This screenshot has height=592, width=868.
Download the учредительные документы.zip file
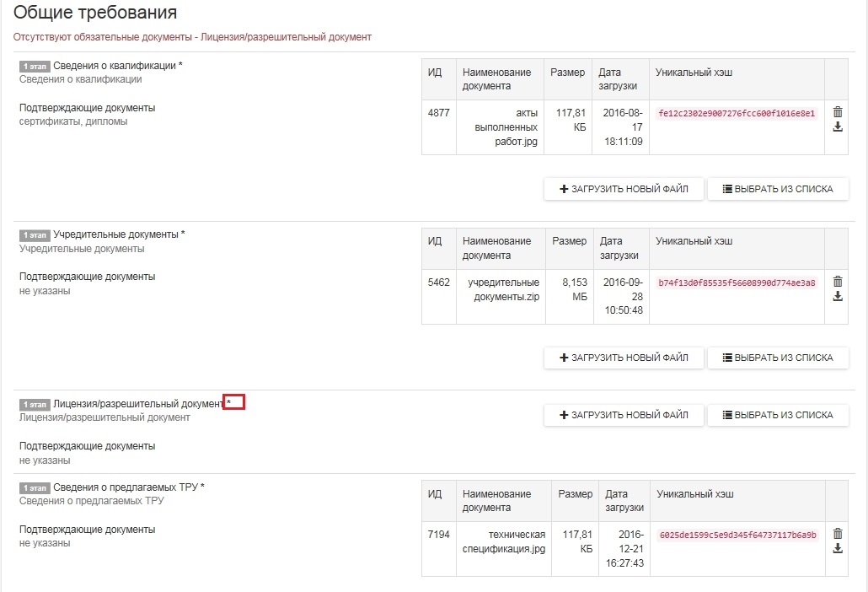(837, 297)
